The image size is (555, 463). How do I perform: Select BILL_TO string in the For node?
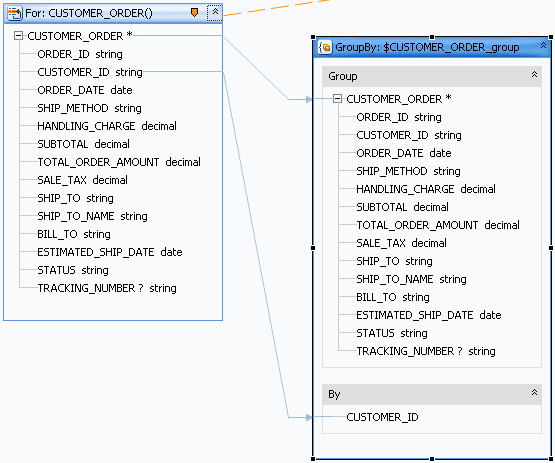[x=74, y=234]
